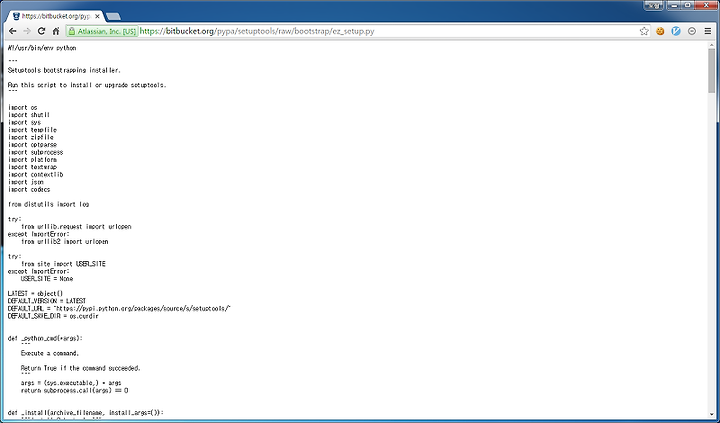Reload the ez_setup.py page

point(41,31)
